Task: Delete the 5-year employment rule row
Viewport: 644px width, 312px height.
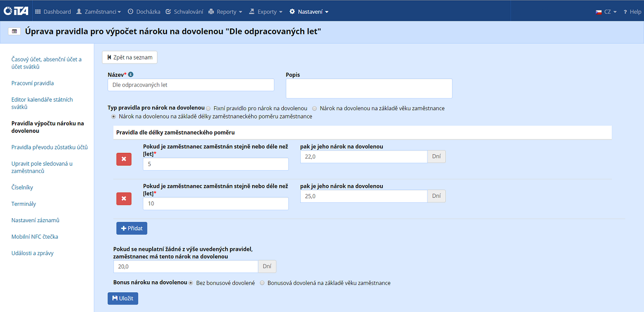Action: pos(124,159)
